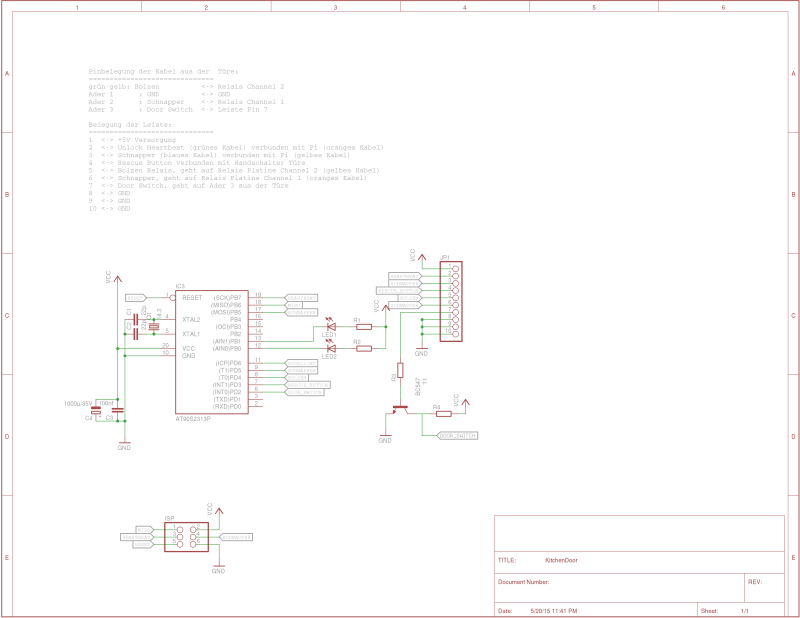
Task: Select resistor R4 near DOOR_SWITCH
Action: (x=443, y=414)
